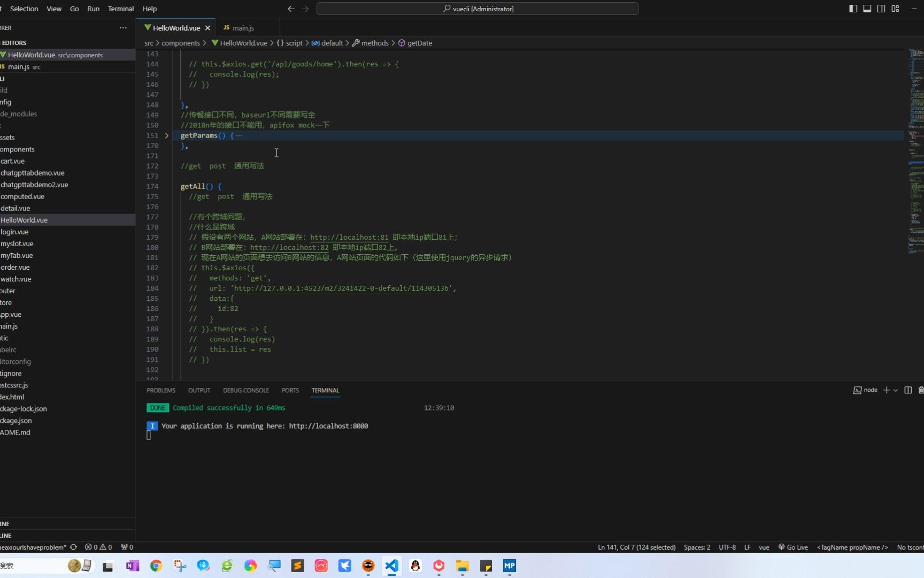Click the kill terminal trash icon
924x578 pixels.
point(921,391)
